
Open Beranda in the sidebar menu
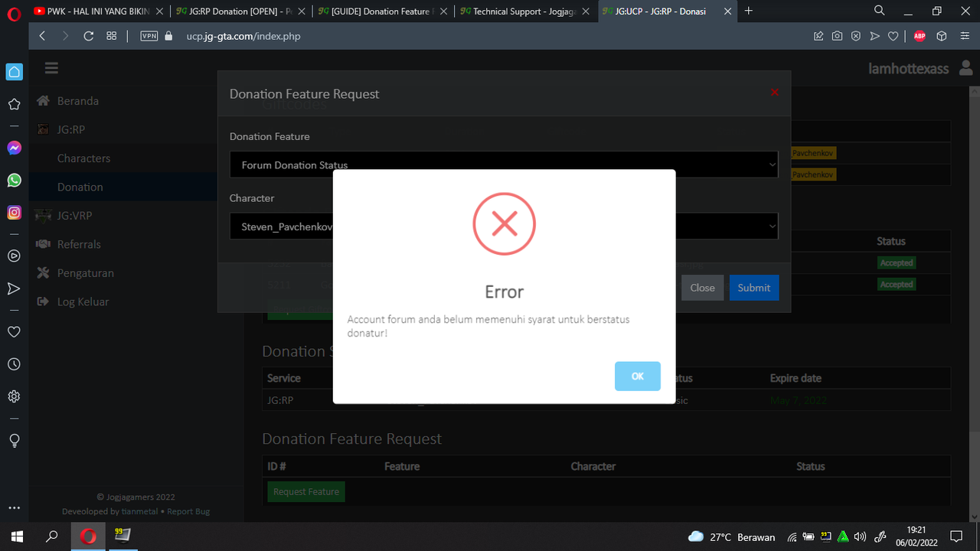(x=77, y=101)
